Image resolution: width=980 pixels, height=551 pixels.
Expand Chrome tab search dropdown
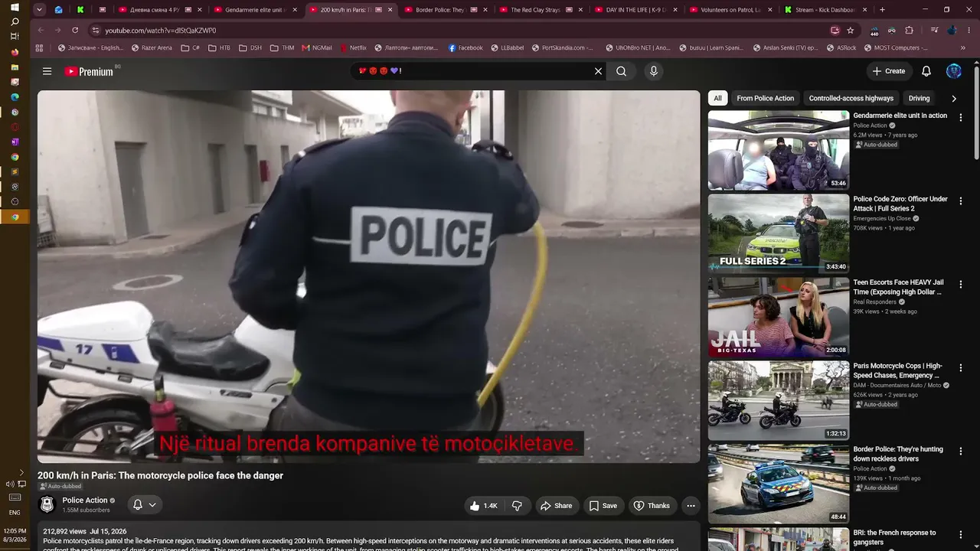click(x=39, y=10)
